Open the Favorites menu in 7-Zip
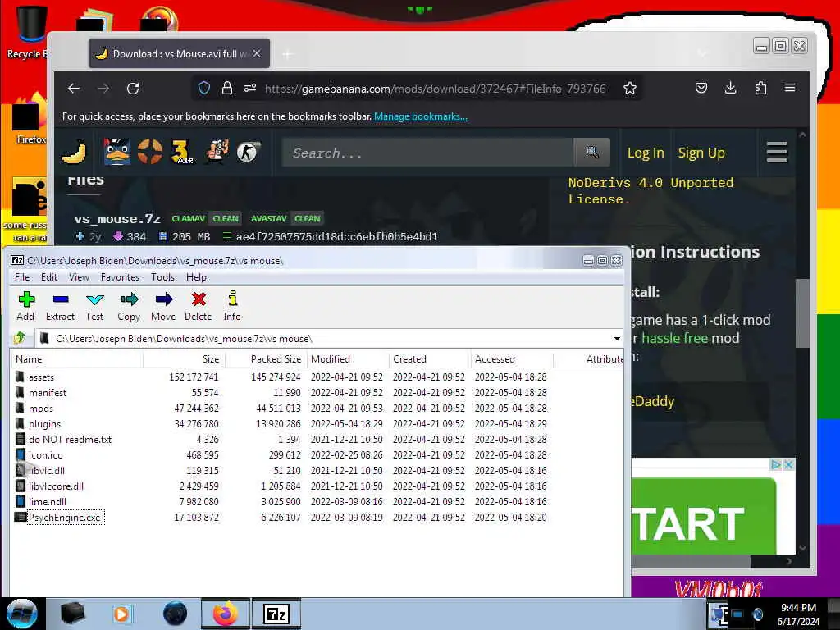The image size is (840, 630). point(120,277)
